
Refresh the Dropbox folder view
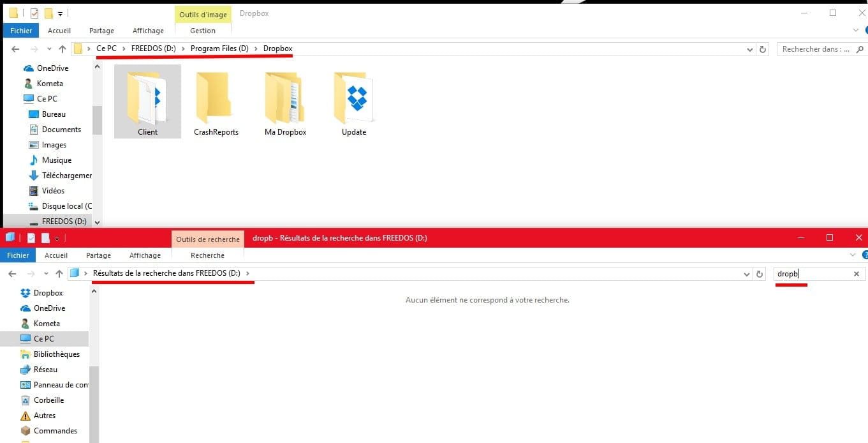[763, 49]
